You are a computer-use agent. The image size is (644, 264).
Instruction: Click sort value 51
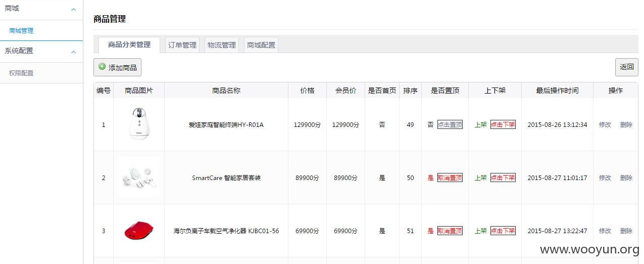tap(410, 231)
